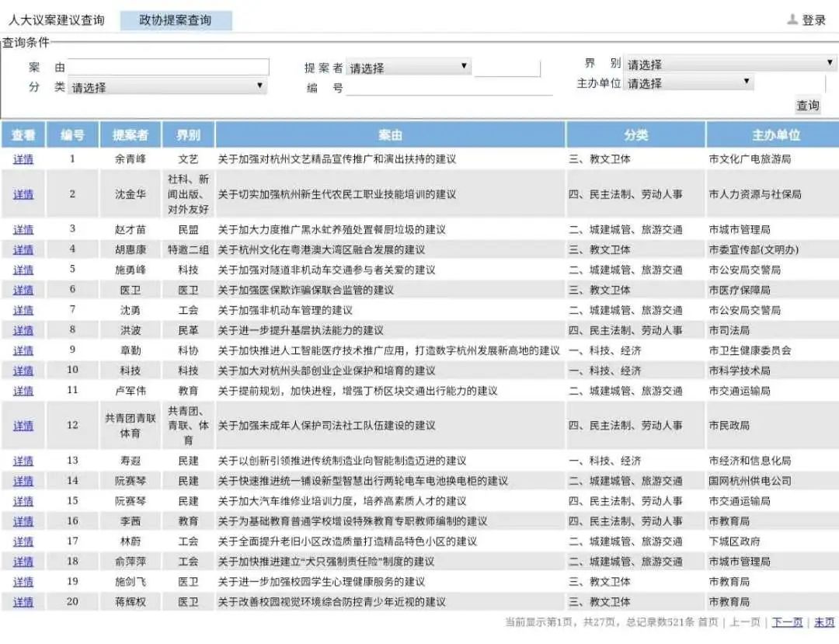Select text 关于加强非机动车管理的建议
The width and height of the screenshot is (839, 644).
pyautogui.click(x=285, y=310)
